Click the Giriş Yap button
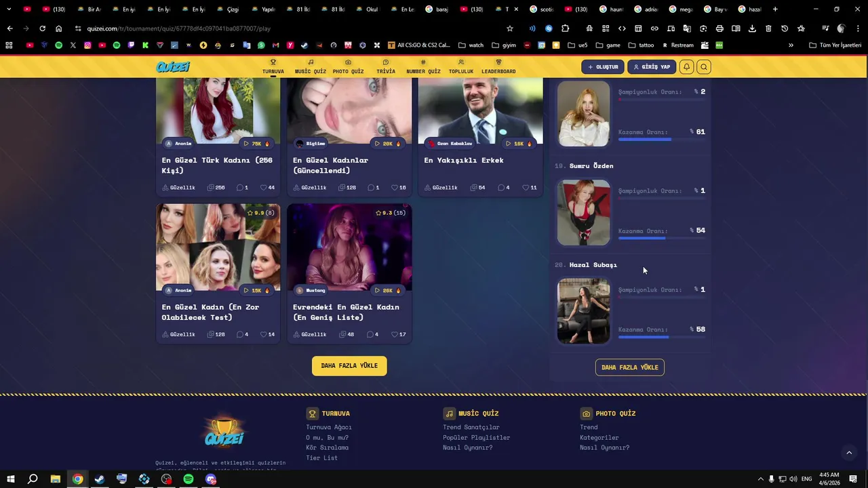 click(652, 67)
